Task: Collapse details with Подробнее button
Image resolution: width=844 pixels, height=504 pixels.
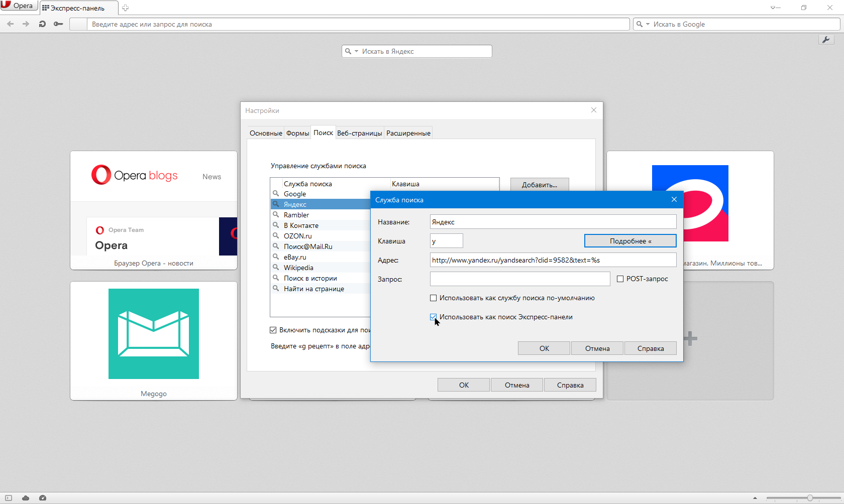Action: tap(630, 241)
